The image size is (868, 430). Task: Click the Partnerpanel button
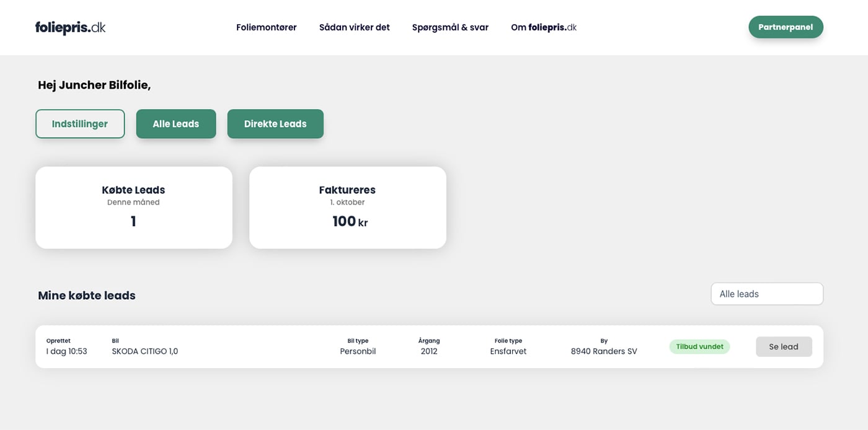coord(785,27)
